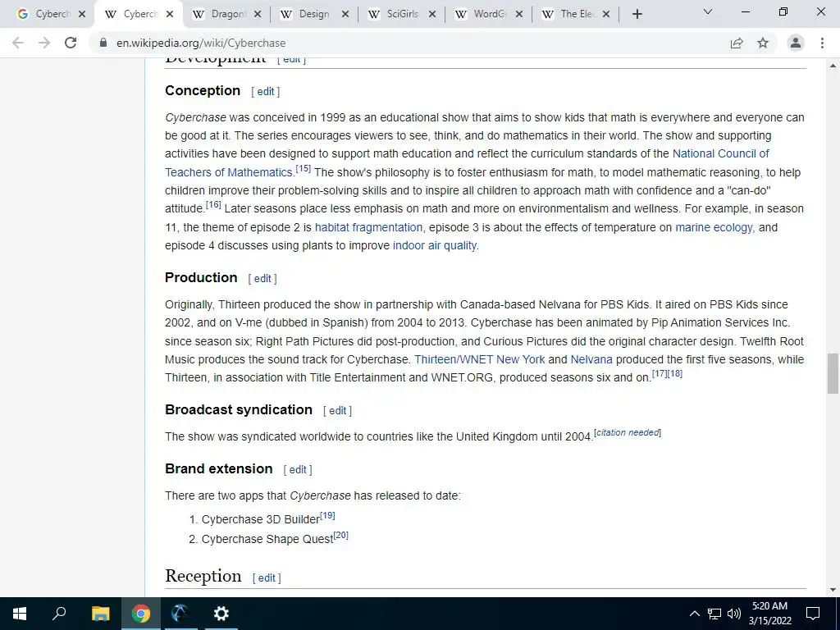The image size is (840, 630).
Task: Open the indoor air quality link
Action: pyautogui.click(x=435, y=246)
